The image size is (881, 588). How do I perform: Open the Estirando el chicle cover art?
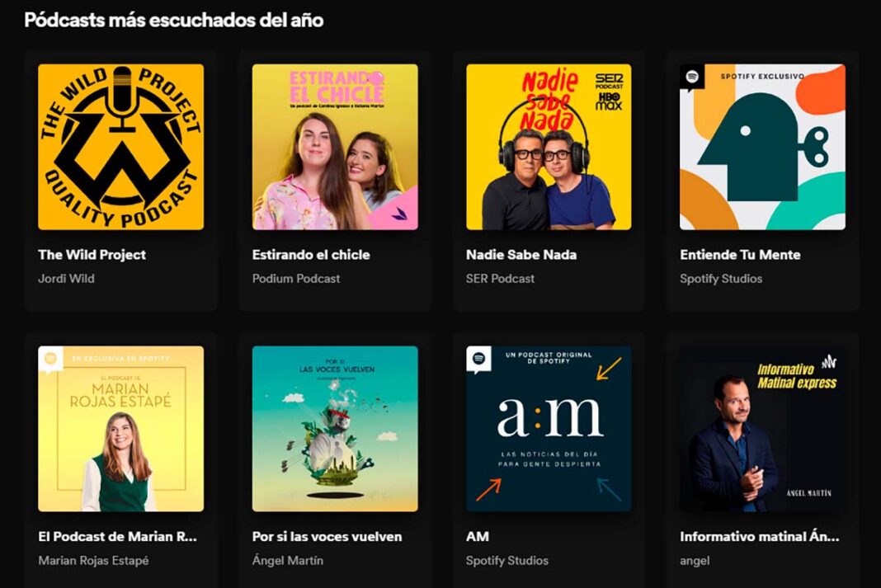tap(335, 147)
